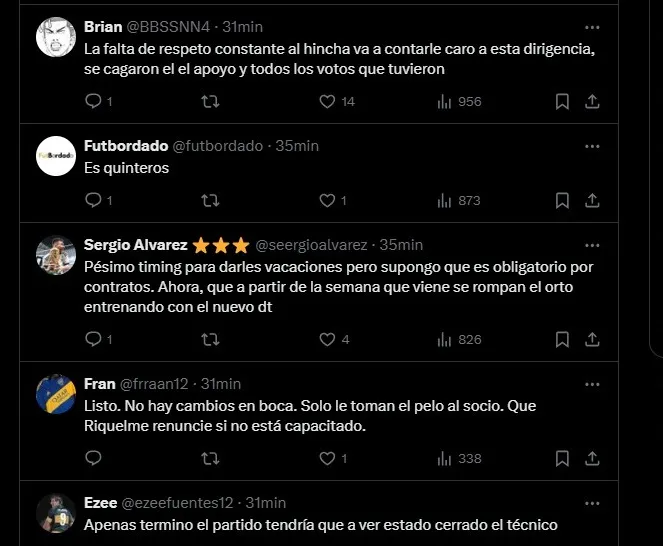
Task: Reply to Brian's tweet
Action: coord(93,101)
